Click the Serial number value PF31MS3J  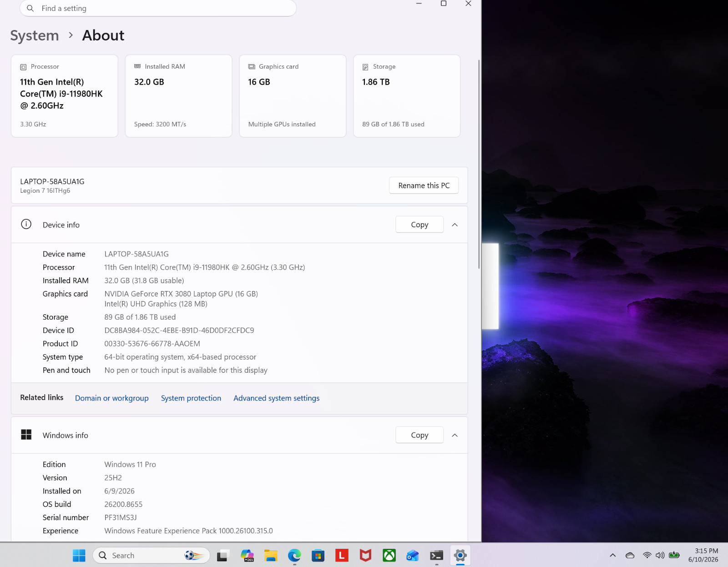pos(121,517)
